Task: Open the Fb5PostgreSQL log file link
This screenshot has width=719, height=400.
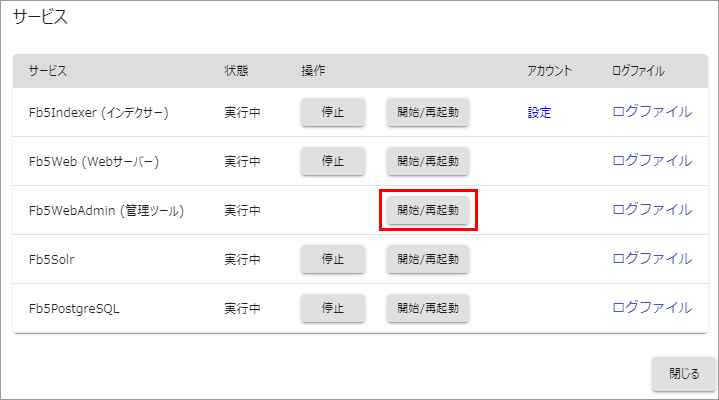Action: coord(651,308)
